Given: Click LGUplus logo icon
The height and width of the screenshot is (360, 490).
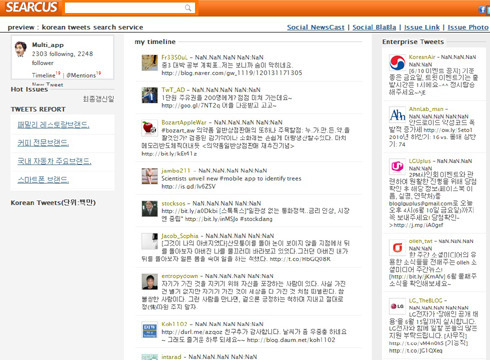Looking at the screenshot, I should point(397,166).
